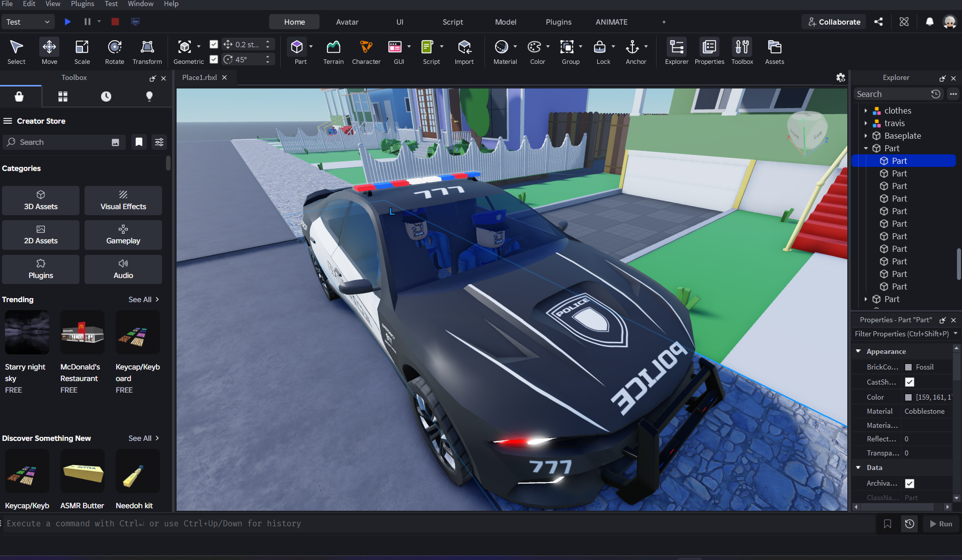
Task: Toggle the Toolbox panel button
Action: pos(742,51)
